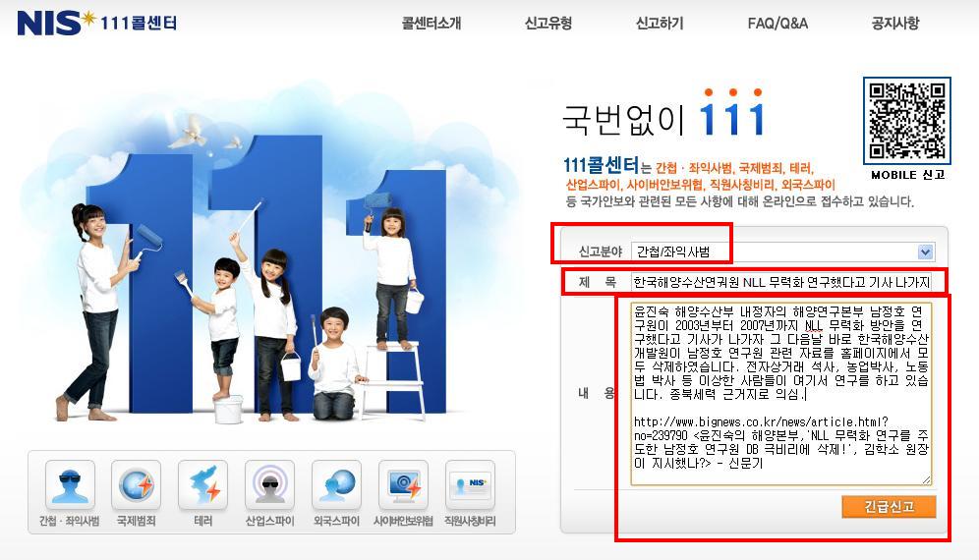Open the 공지사항 menu
Image resolution: width=979 pixels, height=560 pixels.
tap(895, 24)
